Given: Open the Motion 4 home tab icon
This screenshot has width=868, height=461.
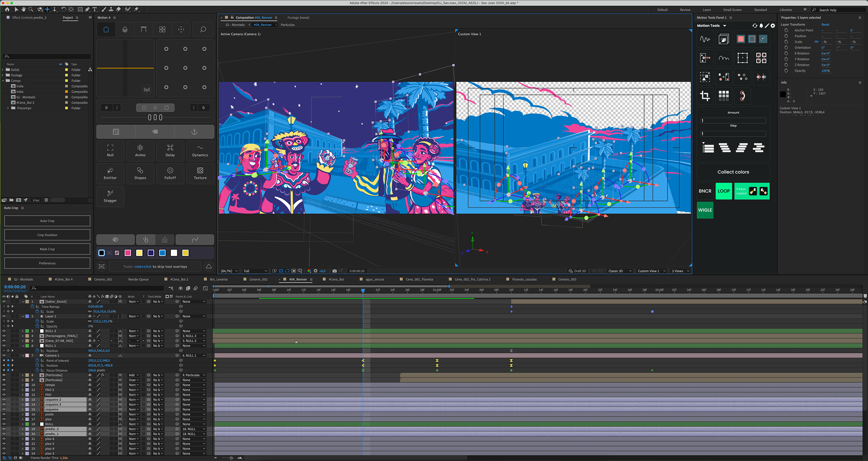Looking at the screenshot, I should click(x=106, y=29).
